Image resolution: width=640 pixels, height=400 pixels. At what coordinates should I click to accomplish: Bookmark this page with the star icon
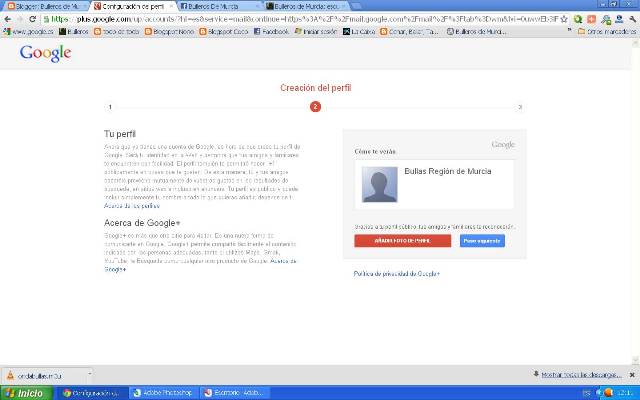pos(564,19)
